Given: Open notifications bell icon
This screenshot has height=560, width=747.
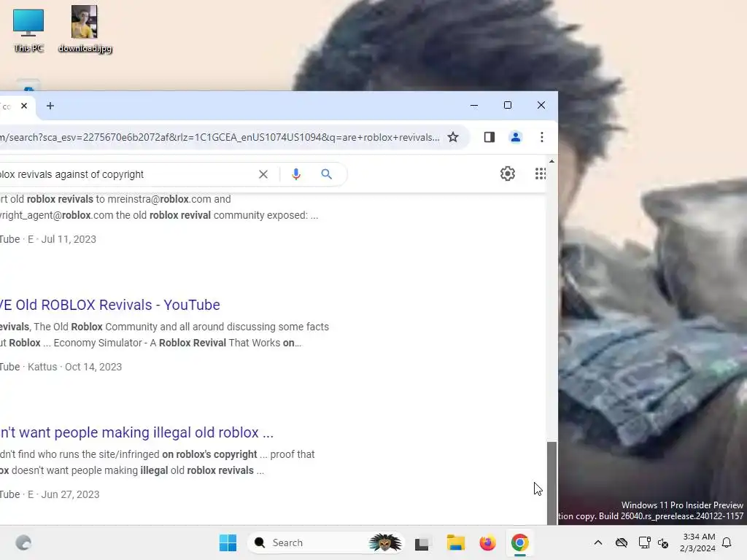Looking at the screenshot, I should (x=727, y=542).
